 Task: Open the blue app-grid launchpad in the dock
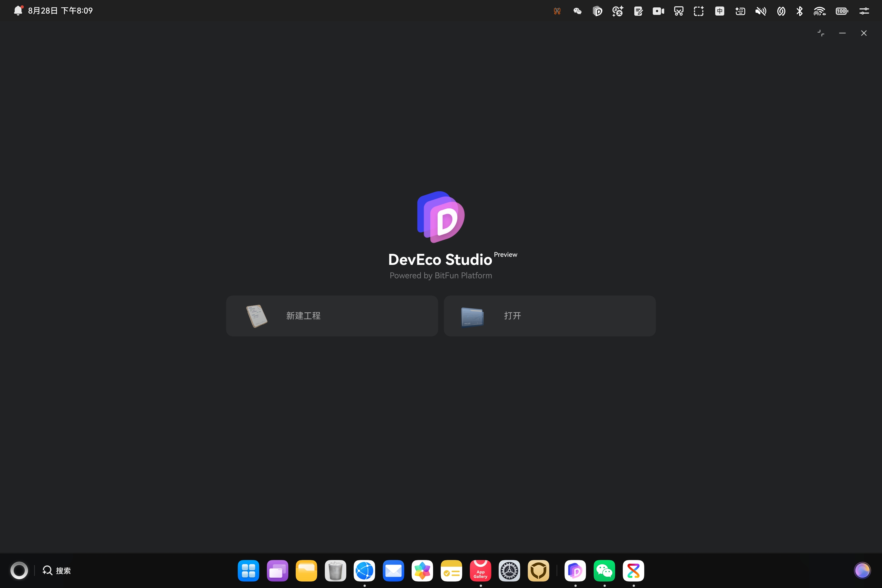(248, 570)
